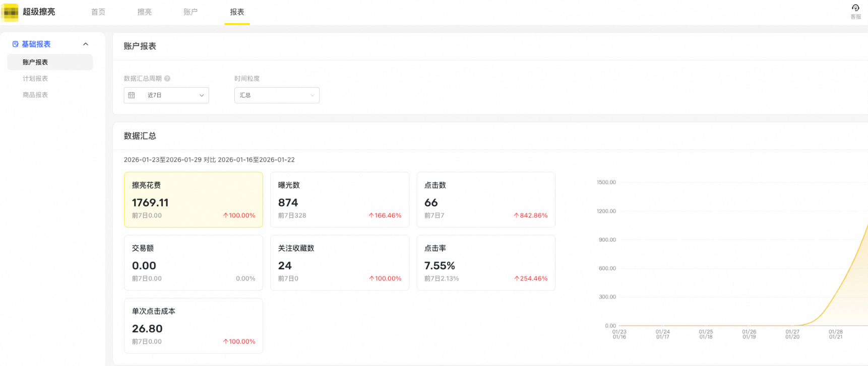Select the 曝光数 metric card
This screenshot has width=868, height=366.
(340, 200)
